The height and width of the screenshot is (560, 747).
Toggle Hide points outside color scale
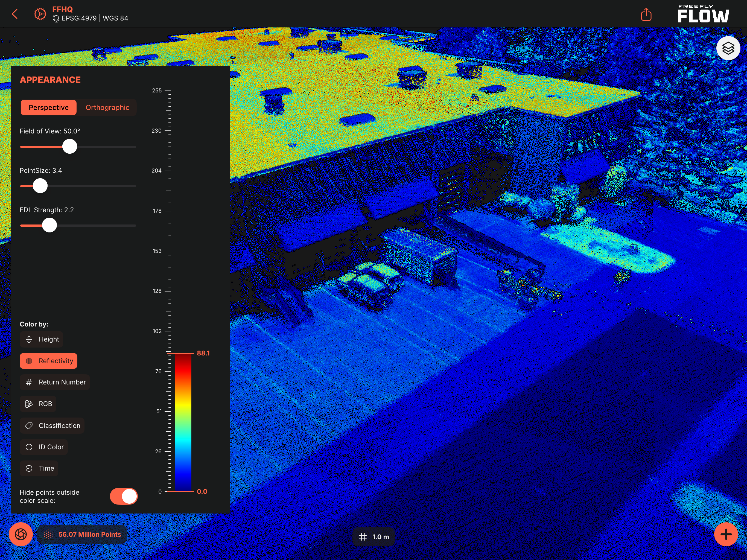pos(124,497)
